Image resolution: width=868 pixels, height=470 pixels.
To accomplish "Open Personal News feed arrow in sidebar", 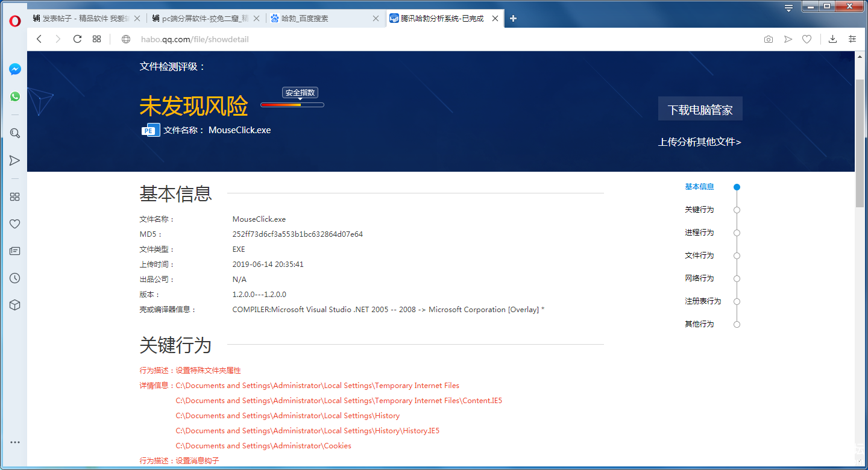I will click(15, 160).
